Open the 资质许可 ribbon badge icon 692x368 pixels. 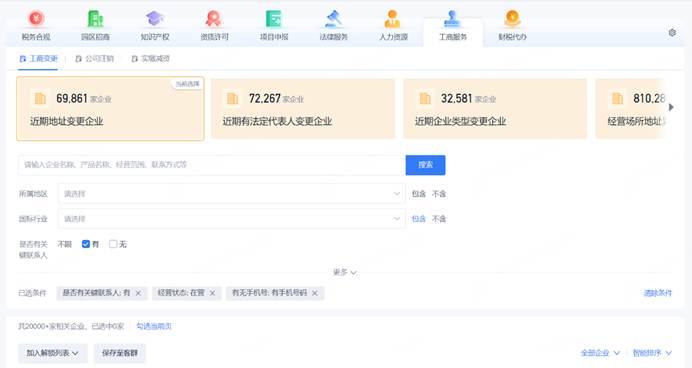pyautogui.click(x=214, y=19)
